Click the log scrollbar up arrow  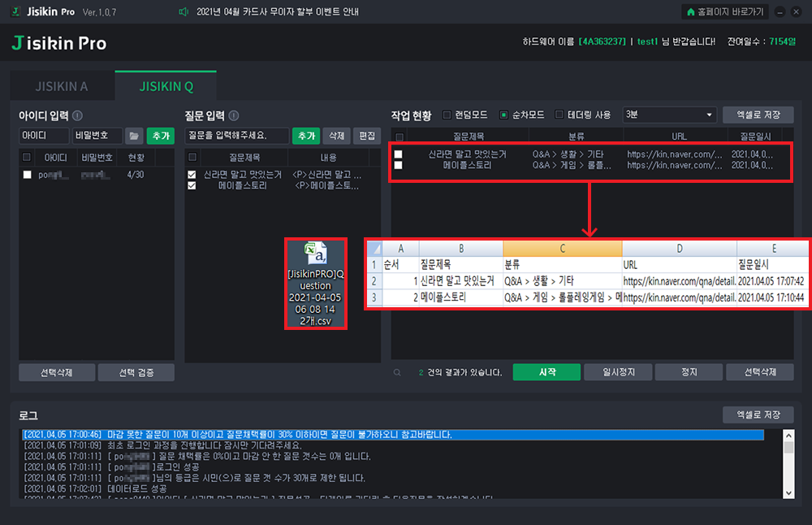click(x=788, y=435)
